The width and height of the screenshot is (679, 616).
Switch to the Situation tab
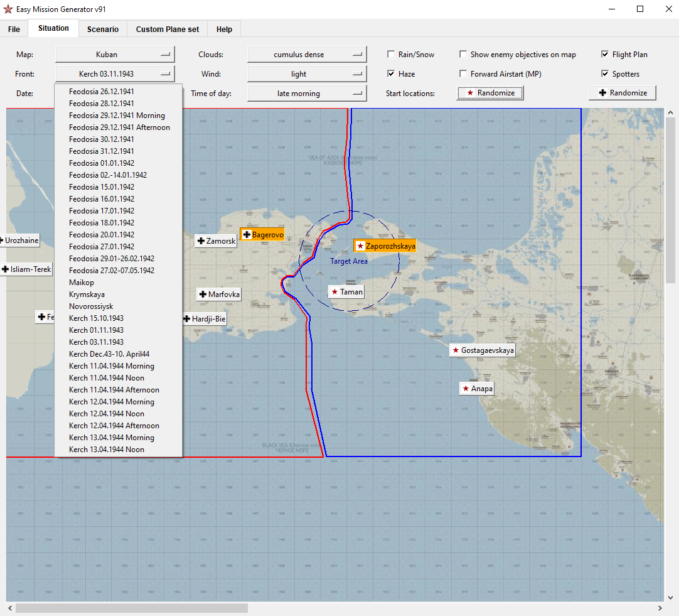pyautogui.click(x=53, y=28)
